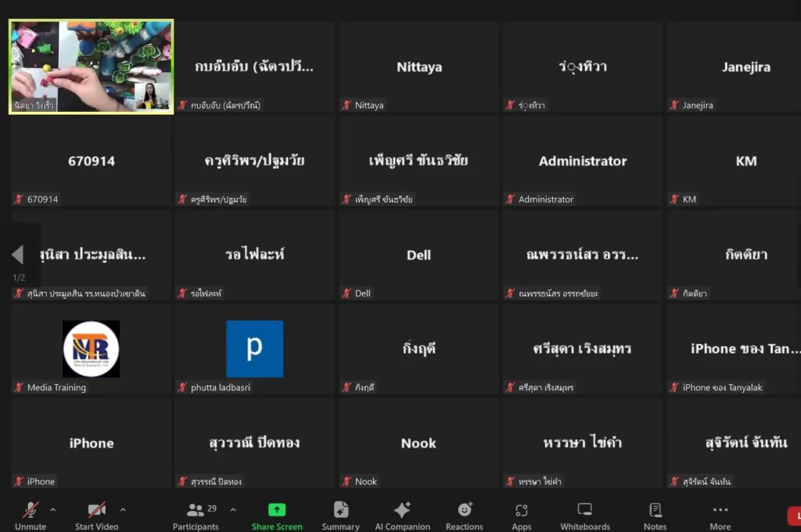Viewport: 801px width, 532px height.
Task: Open the Notes tool
Action: point(655,514)
